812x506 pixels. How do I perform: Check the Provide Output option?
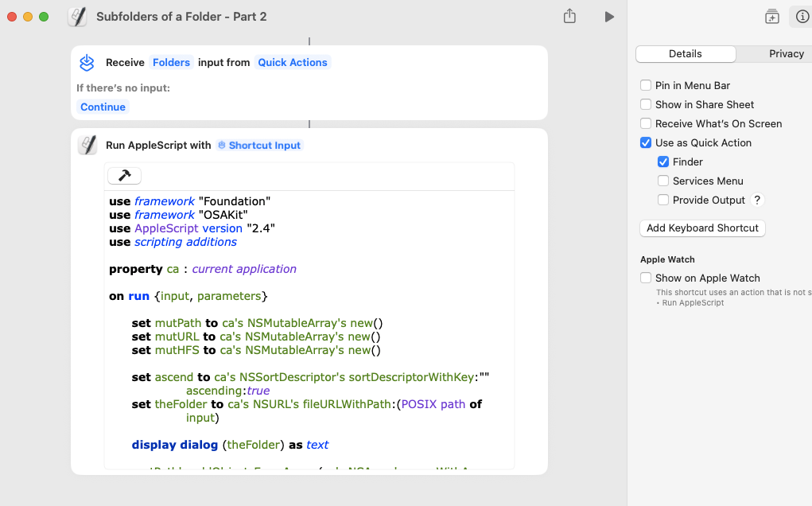point(662,200)
